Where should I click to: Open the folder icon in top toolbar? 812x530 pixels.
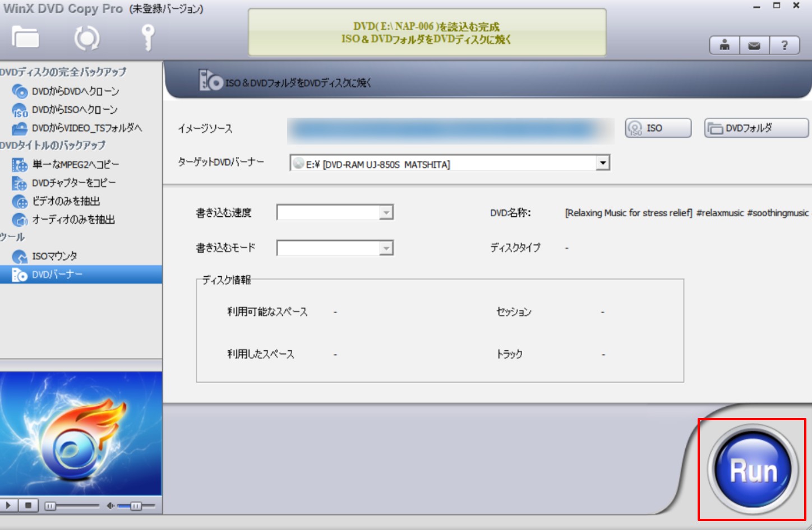tap(25, 37)
